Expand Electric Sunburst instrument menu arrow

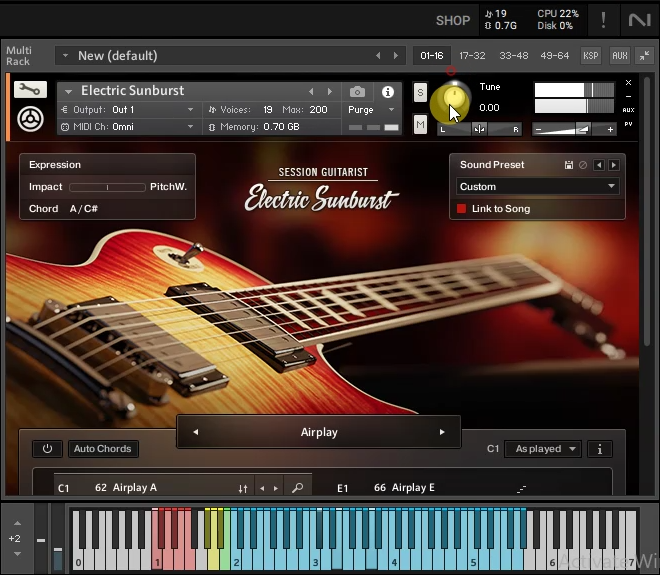(68, 91)
